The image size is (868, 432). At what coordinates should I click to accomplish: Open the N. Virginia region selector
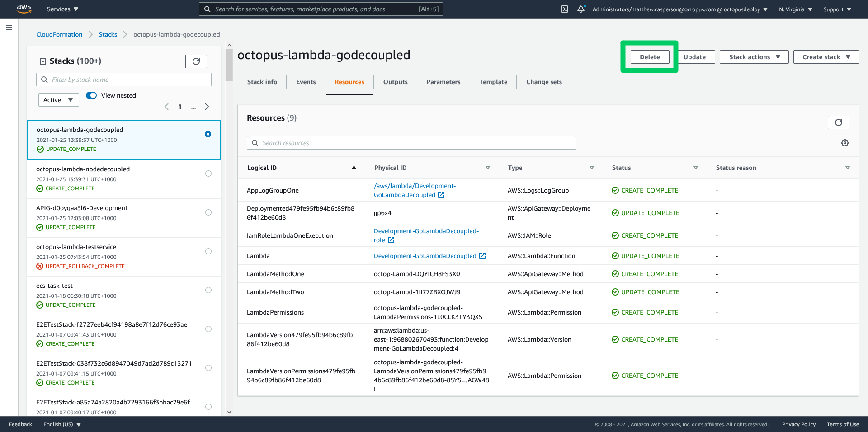tap(795, 9)
